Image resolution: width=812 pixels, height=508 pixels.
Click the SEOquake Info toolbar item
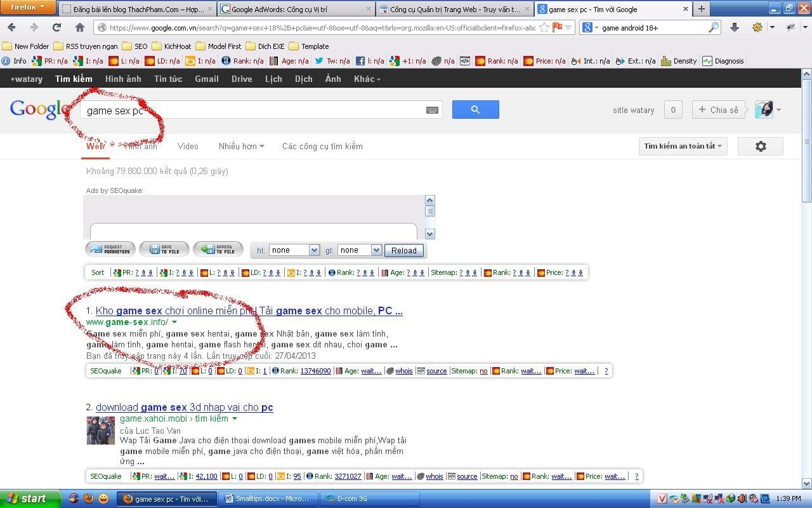coord(14,61)
